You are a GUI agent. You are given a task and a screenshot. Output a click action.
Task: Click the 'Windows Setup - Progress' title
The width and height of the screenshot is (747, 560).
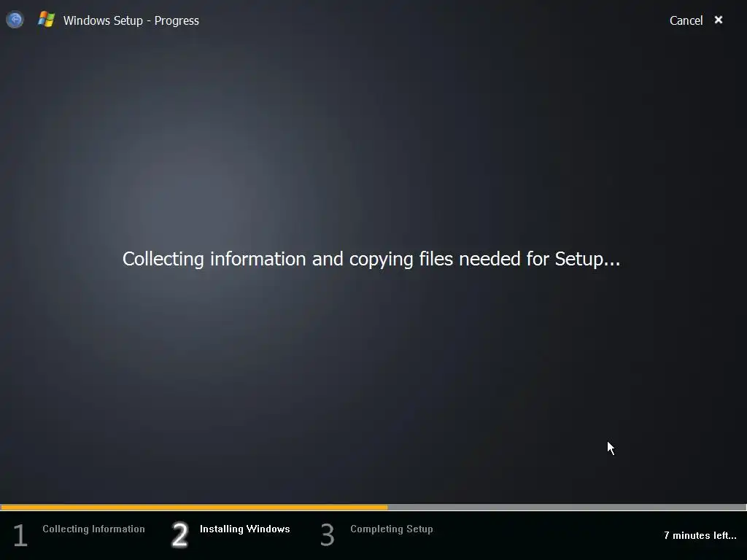pyautogui.click(x=131, y=20)
